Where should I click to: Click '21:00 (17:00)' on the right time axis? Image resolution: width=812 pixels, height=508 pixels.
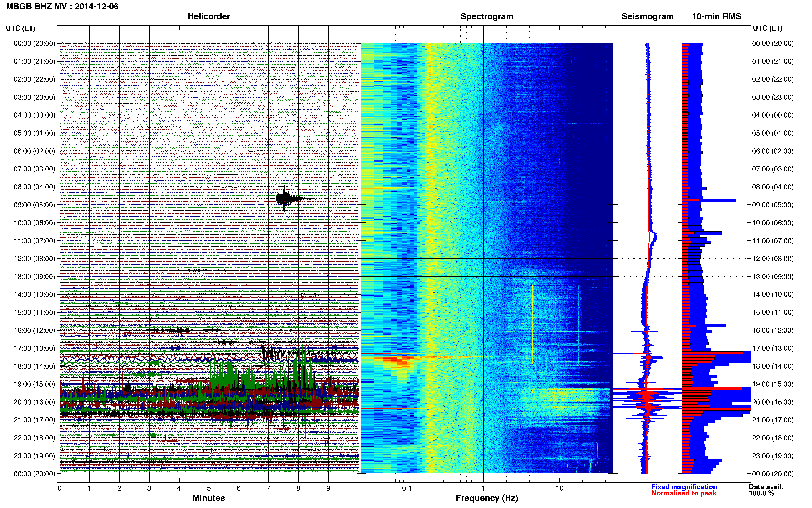773,420
